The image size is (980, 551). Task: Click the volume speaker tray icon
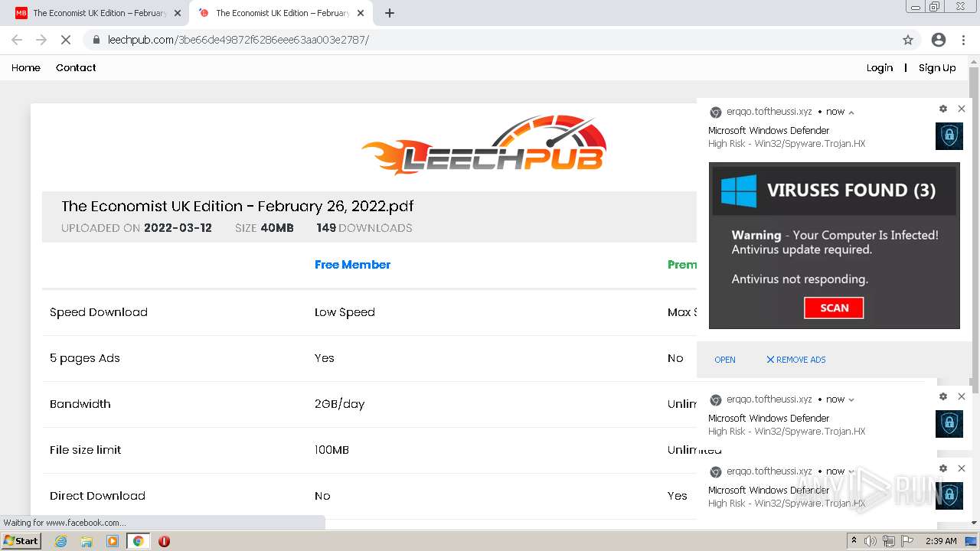871,541
